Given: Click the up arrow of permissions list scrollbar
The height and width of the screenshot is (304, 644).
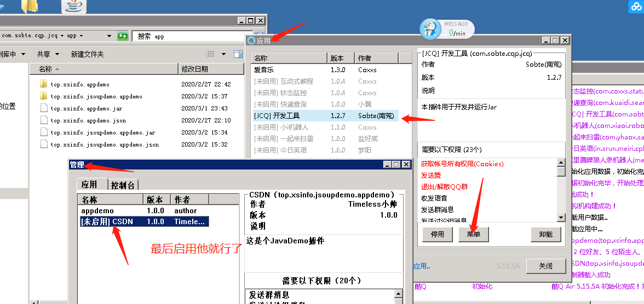Looking at the screenshot, I should coord(561,163).
